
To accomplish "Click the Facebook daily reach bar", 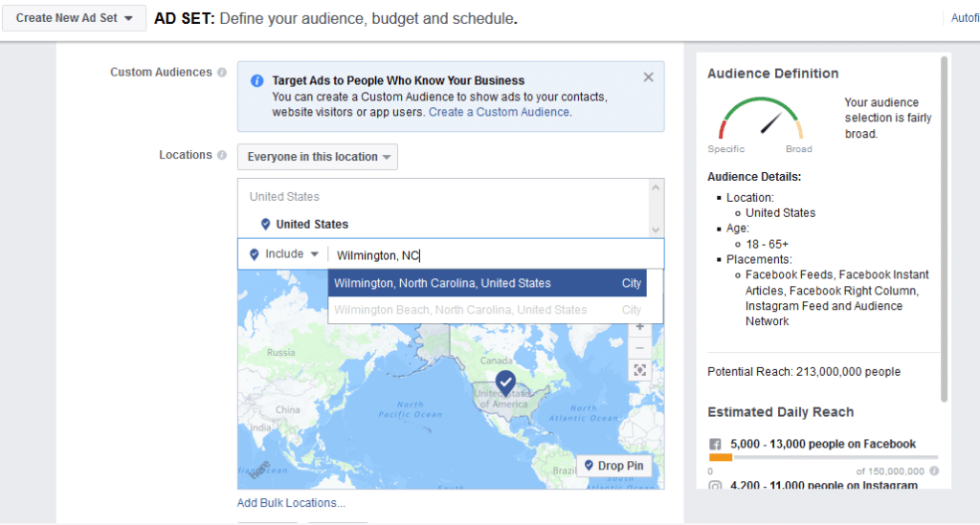I will coord(823,457).
